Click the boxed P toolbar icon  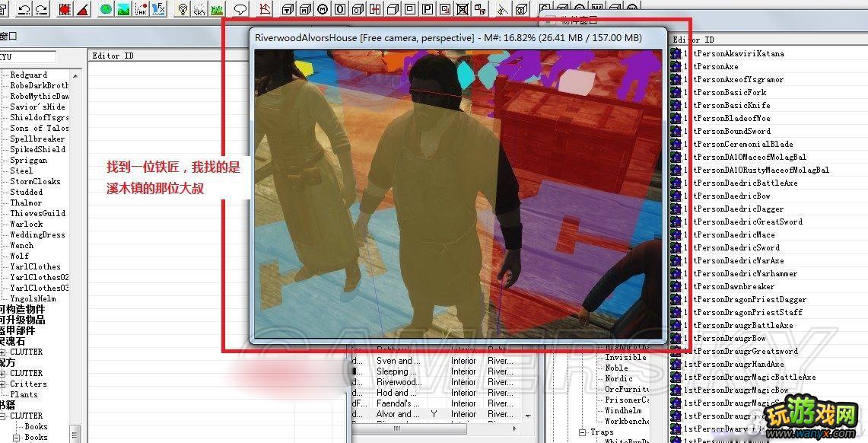point(428,8)
